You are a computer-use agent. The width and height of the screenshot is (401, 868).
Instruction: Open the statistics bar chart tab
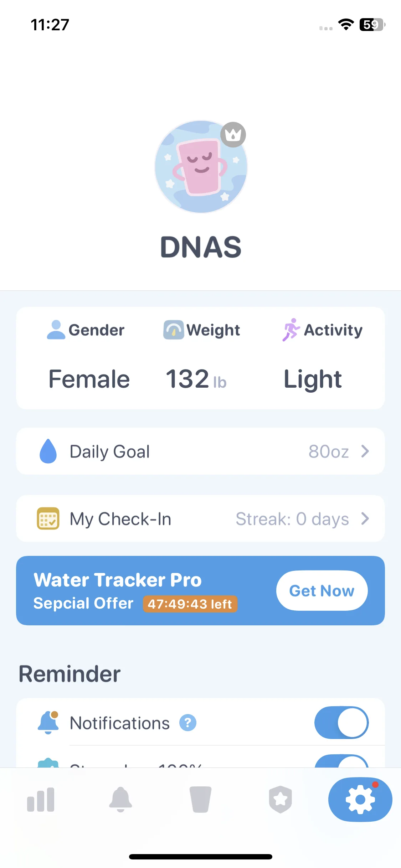(41, 800)
